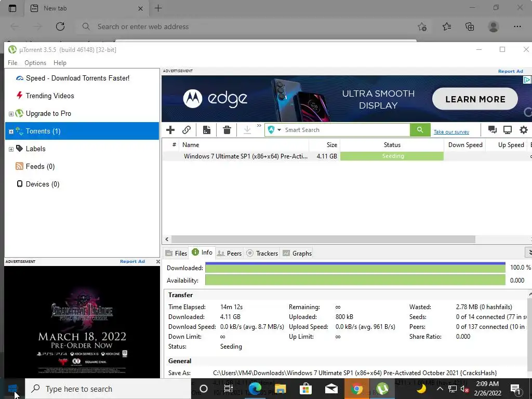Click the remote monitor icon
The height and width of the screenshot is (399, 532).
(508, 129)
